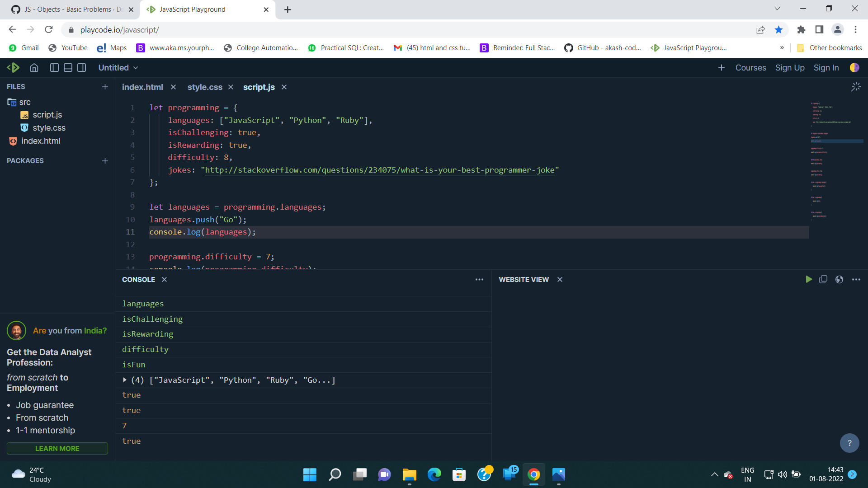
Task: Add a package with the plus icon
Action: (105, 161)
